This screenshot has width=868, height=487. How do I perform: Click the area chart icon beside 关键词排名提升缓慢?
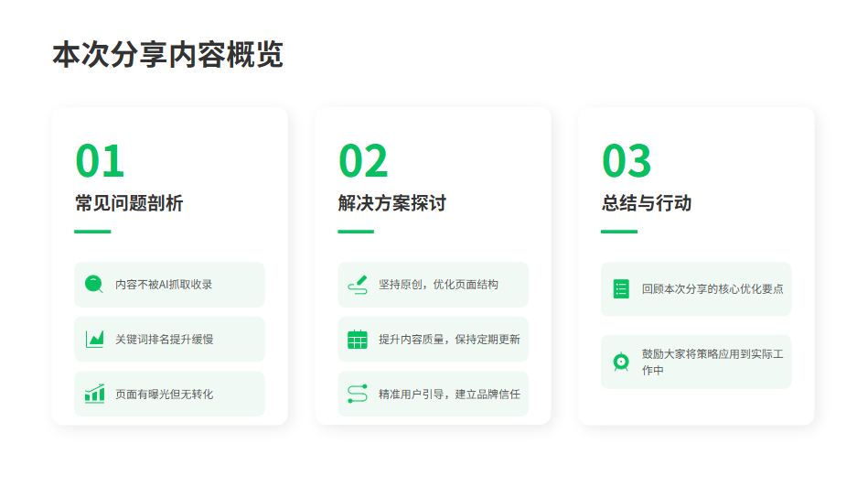(x=94, y=339)
